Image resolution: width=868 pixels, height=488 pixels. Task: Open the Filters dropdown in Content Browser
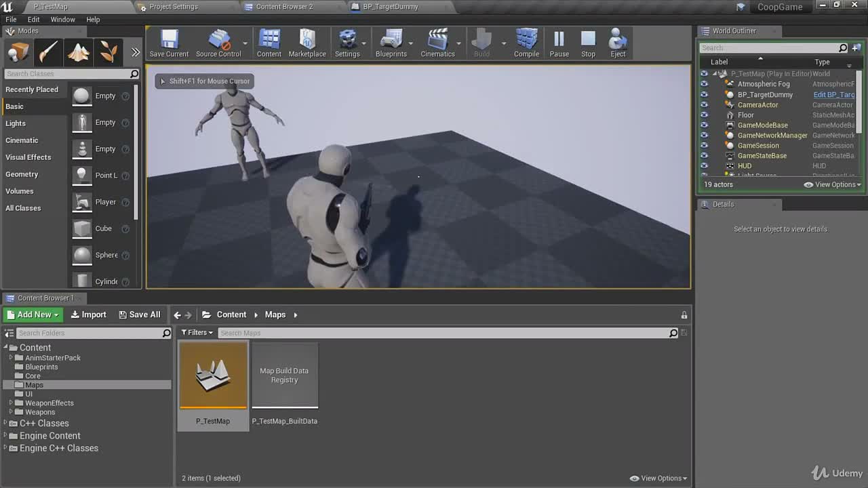[197, 333]
